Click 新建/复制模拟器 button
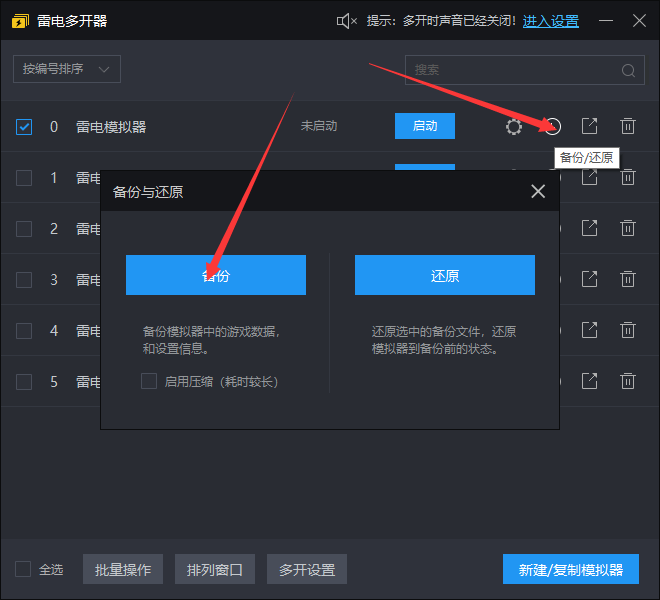Screen dimensions: 660x600 click(x=571, y=569)
